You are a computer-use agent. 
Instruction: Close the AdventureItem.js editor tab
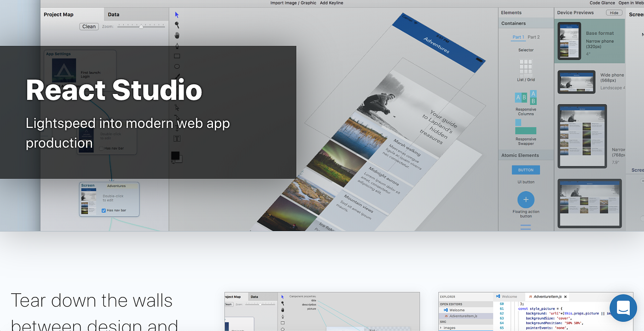[x=565, y=297]
